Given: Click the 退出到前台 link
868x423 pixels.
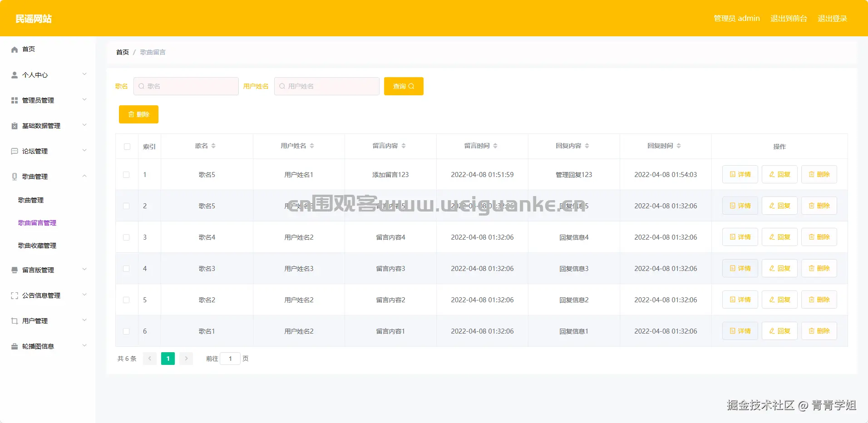Looking at the screenshot, I should tap(789, 19).
